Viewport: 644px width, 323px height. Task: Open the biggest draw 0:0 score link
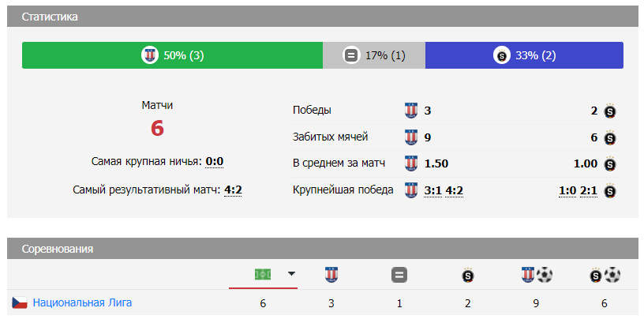215,162
